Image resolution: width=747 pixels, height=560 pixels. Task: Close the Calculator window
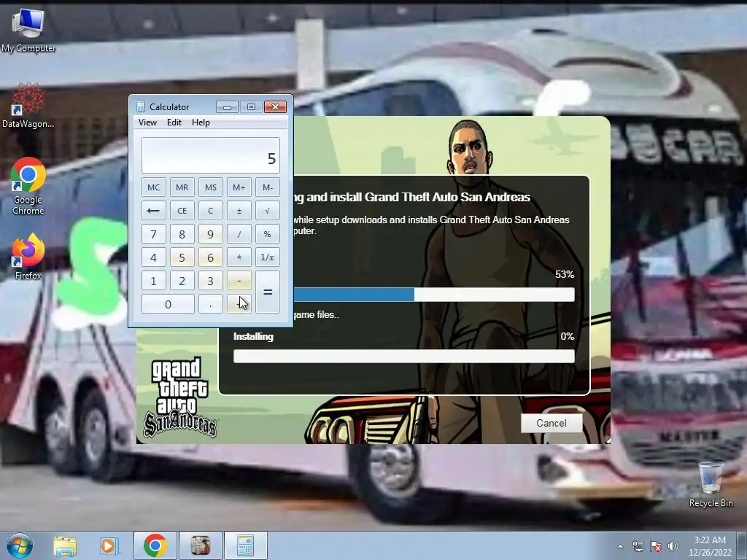pos(275,106)
